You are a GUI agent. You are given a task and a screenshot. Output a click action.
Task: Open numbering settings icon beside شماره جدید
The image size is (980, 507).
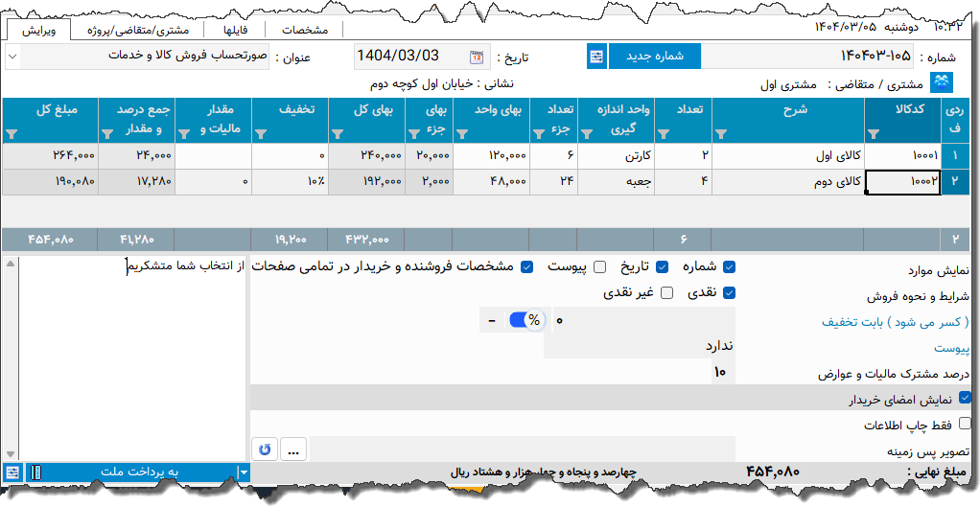point(596,57)
